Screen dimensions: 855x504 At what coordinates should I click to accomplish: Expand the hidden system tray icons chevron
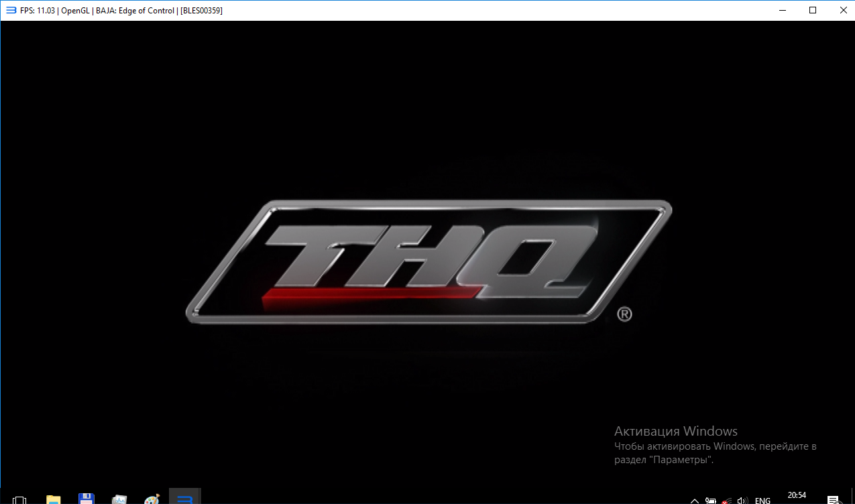[x=695, y=500]
